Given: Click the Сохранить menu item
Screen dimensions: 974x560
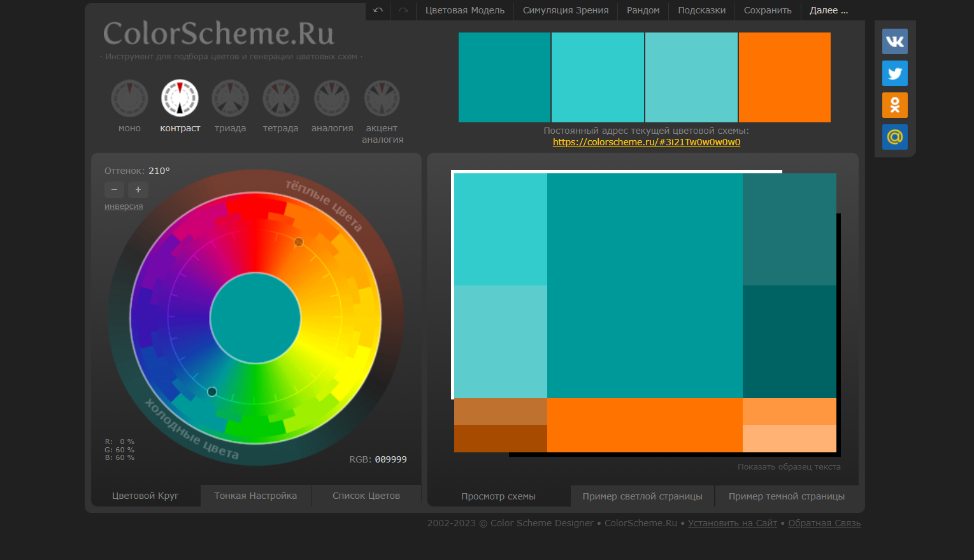Looking at the screenshot, I should [768, 10].
